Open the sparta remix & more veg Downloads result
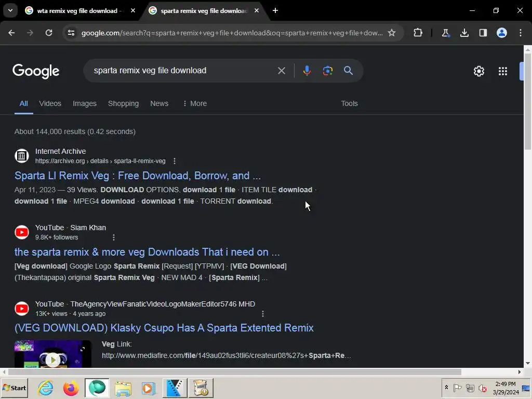 point(147,252)
